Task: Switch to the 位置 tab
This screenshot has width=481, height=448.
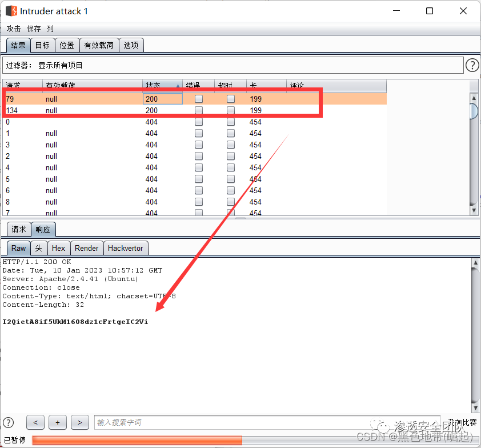Action: tap(67, 45)
